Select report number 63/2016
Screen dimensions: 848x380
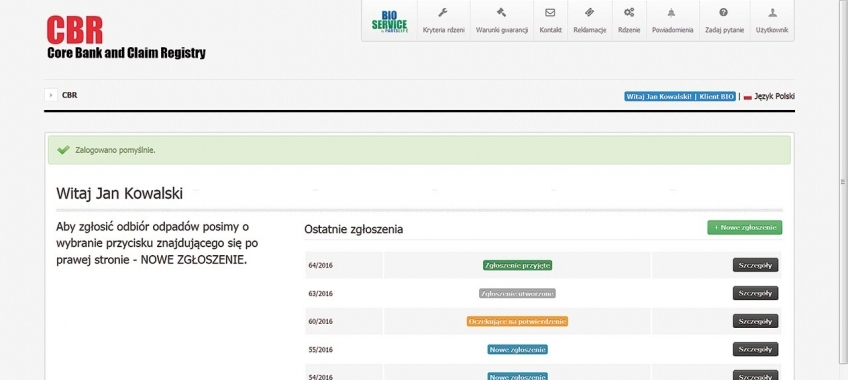point(321,294)
